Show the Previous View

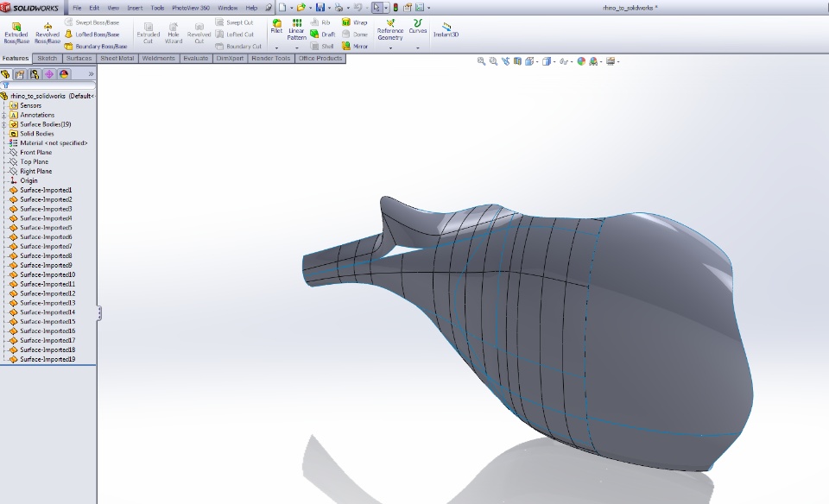(505, 61)
